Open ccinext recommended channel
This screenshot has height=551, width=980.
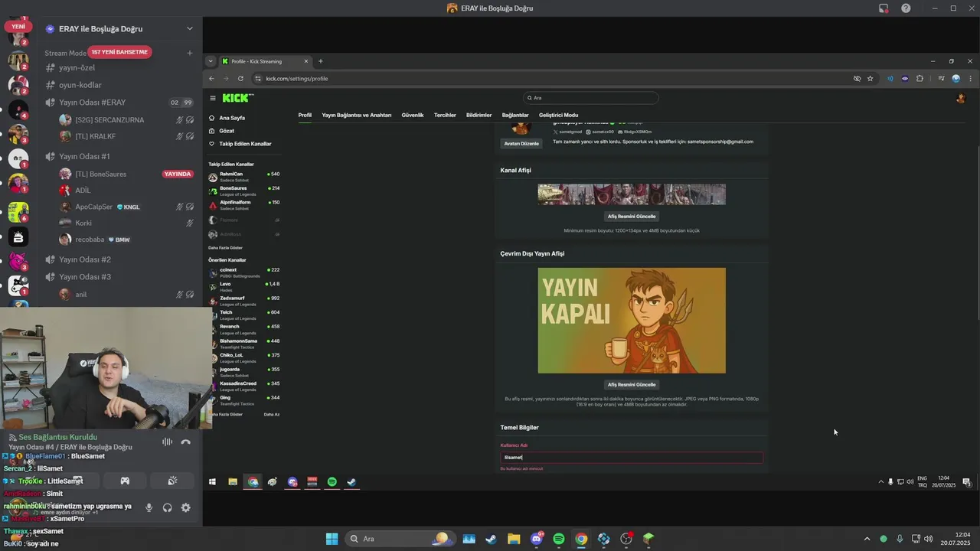tap(243, 272)
